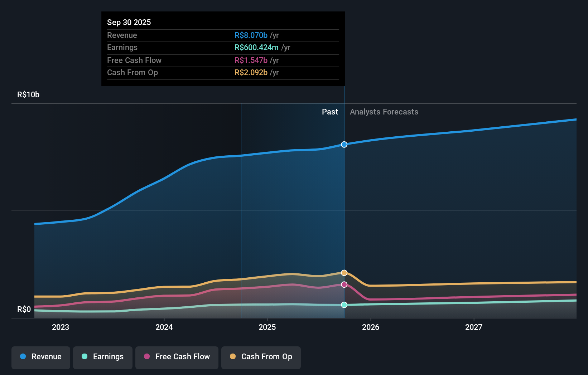Viewport: 588px width, 375px height.
Task: Select the teal Earnings data point
Action: coord(344,305)
